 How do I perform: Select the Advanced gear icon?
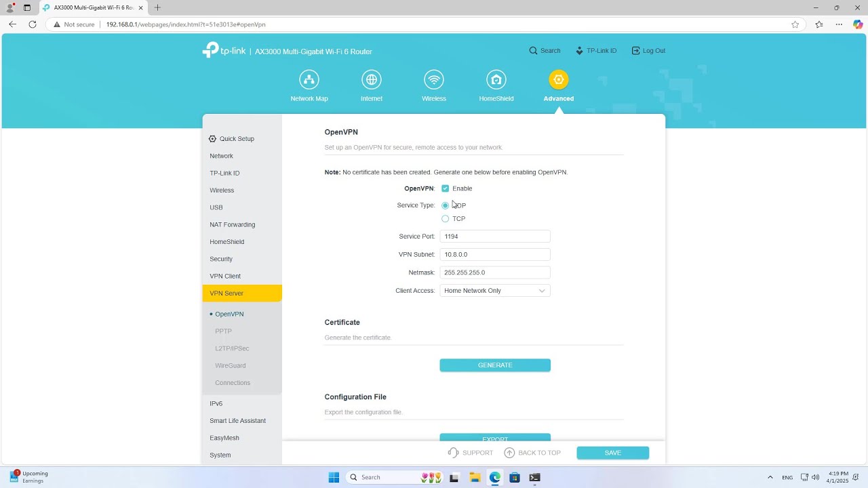click(x=559, y=80)
